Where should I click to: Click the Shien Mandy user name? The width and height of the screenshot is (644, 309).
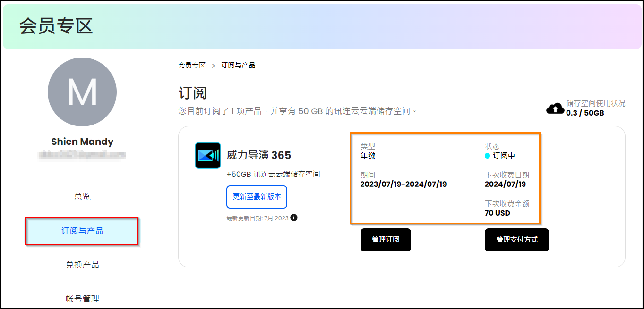tap(82, 142)
